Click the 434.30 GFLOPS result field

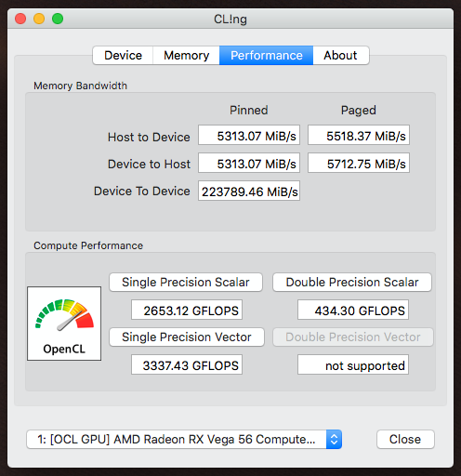point(353,310)
